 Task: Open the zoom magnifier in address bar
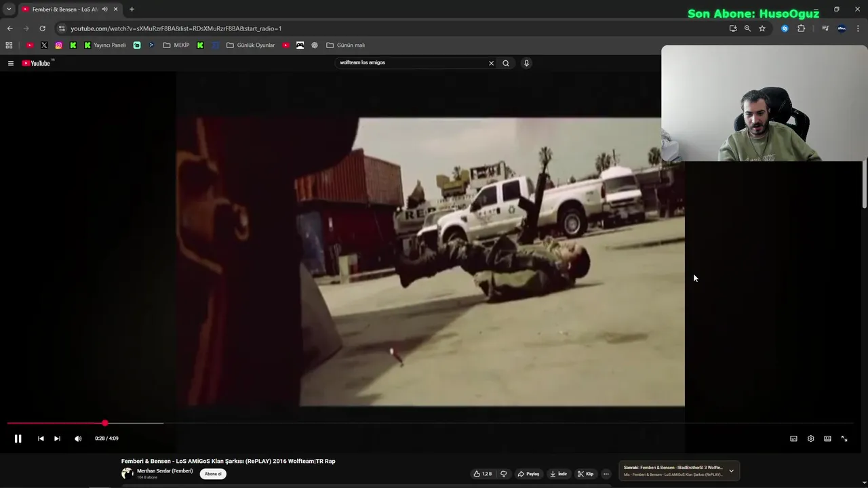click(747, 28)
